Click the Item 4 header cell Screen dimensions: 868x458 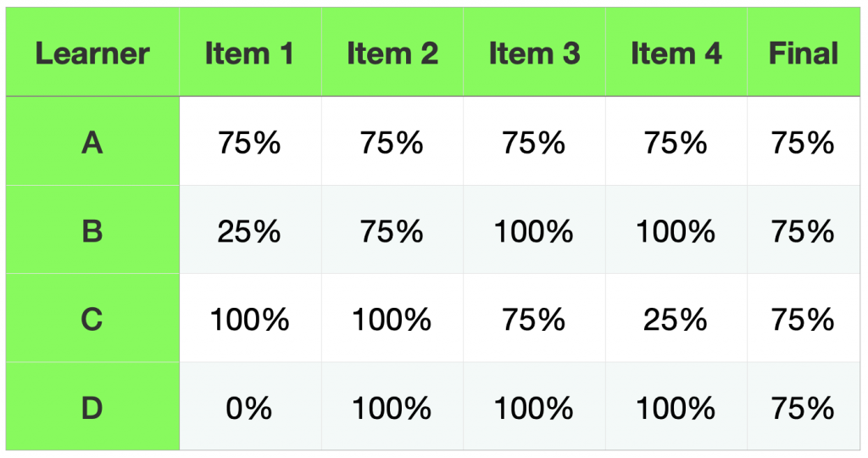[x=676, y=54]
